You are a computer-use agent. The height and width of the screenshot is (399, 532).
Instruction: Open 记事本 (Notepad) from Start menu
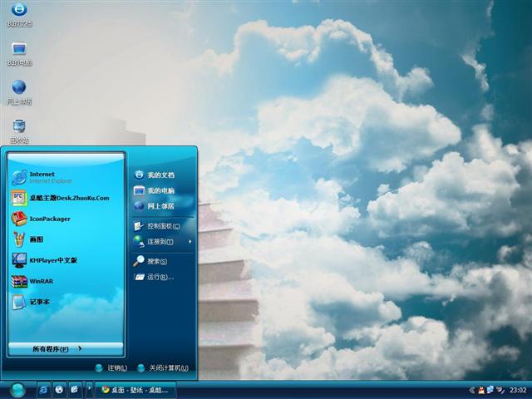(40, 302)
